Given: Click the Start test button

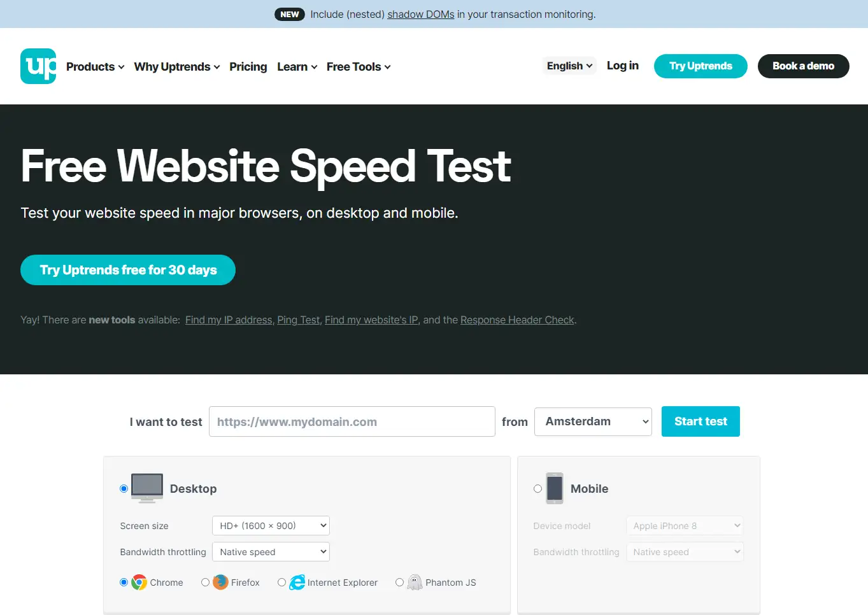Looking at the screenshot, I should coord(701,421).
